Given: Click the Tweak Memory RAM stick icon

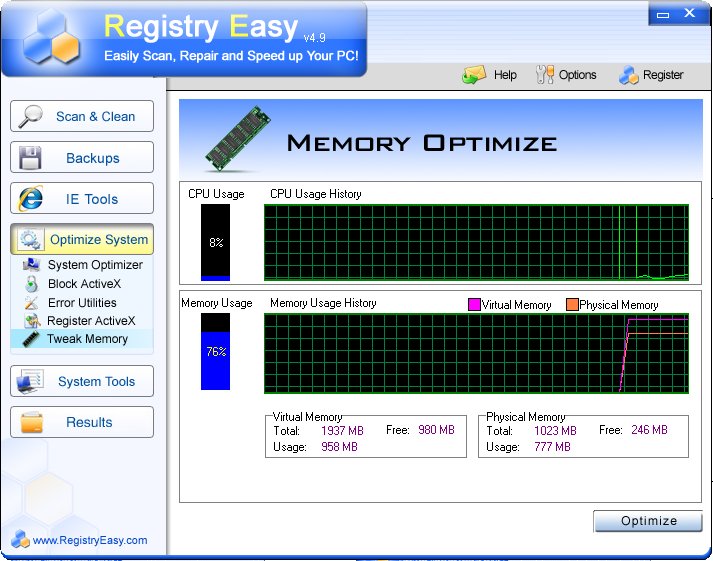Looking at the screenshot, I should click(31, 339).
